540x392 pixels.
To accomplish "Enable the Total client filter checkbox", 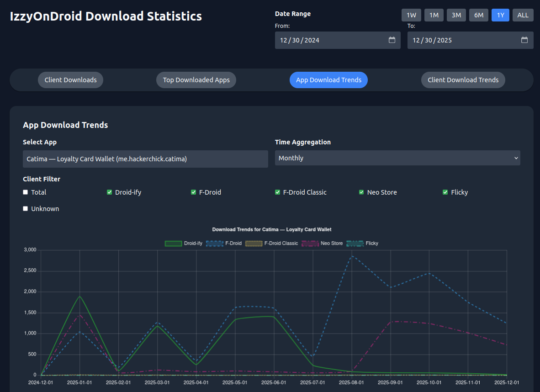I will tap(26, 192).
